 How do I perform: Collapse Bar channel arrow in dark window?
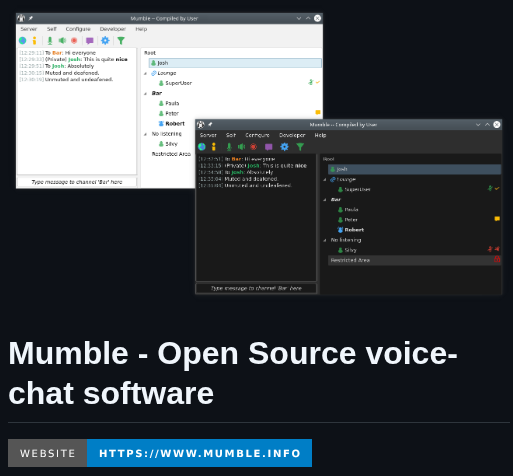pyautogui.click(x=325, y=200)
